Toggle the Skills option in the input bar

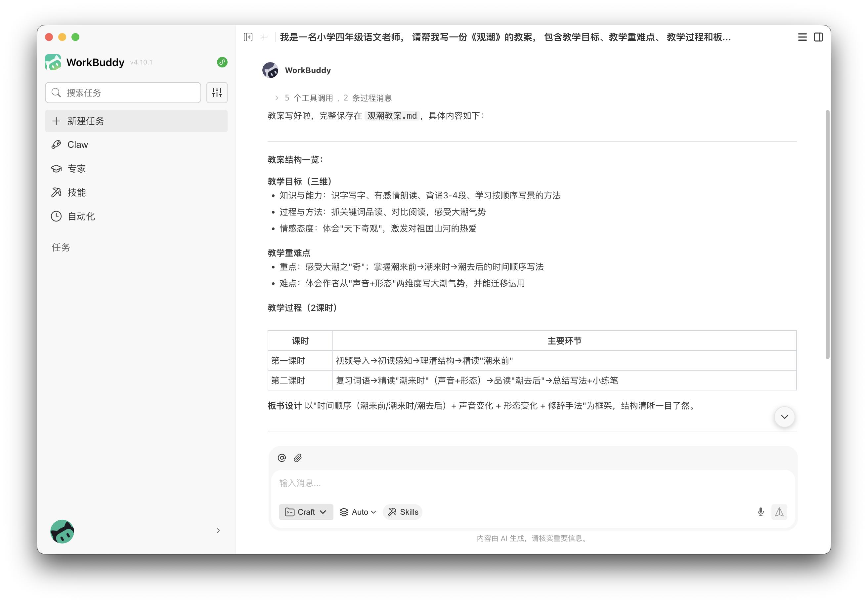(x=402, y=512)
